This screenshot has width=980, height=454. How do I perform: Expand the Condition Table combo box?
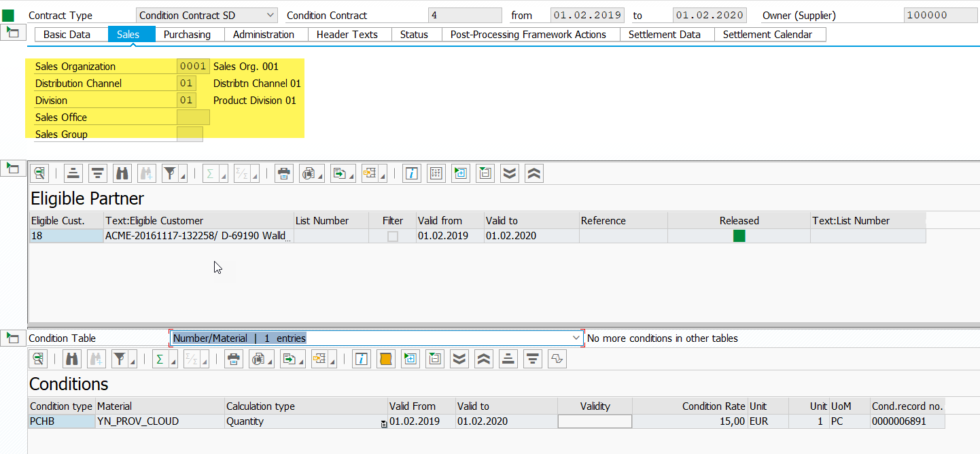pyautogui.click(x=576, y=338)
